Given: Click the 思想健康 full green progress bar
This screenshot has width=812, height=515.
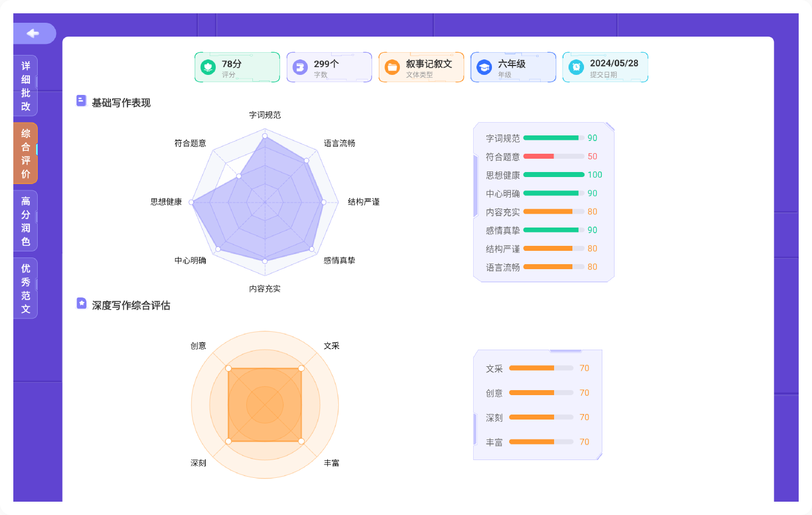Looking at the screenshot, I should pos(553,175).
